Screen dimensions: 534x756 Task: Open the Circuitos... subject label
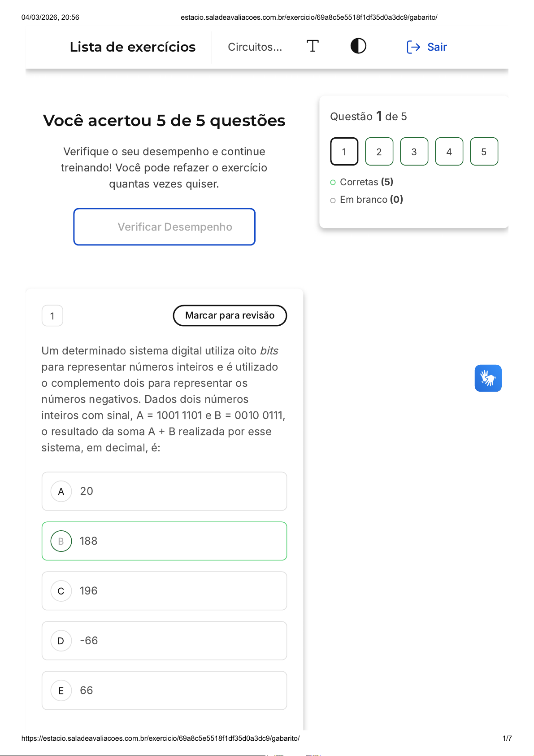click(x=255, y=47)
